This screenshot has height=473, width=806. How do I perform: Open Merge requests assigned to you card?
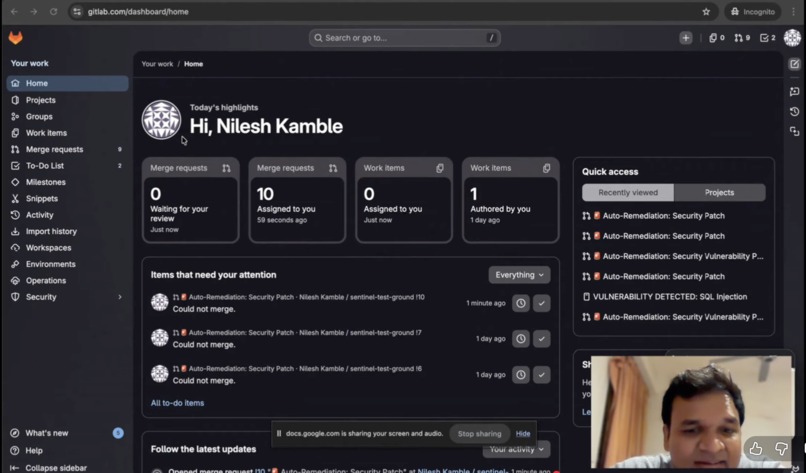tap(297, 200)
